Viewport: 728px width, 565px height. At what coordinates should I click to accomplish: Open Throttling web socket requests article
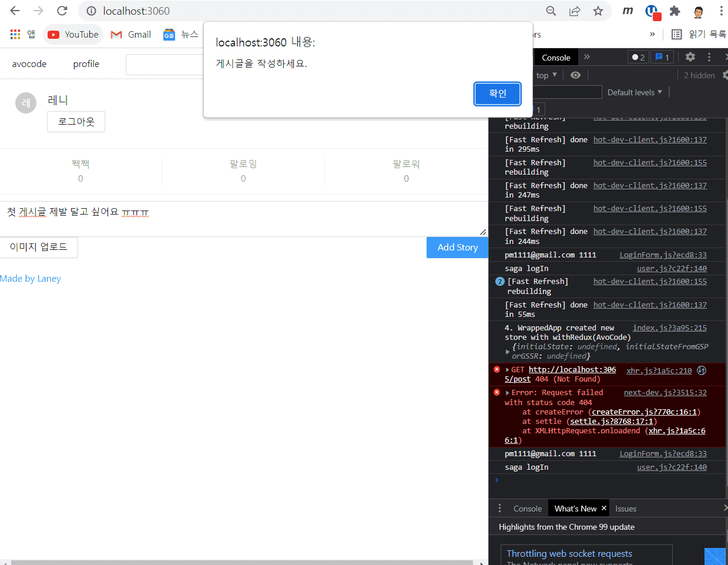tap(569, 554)
